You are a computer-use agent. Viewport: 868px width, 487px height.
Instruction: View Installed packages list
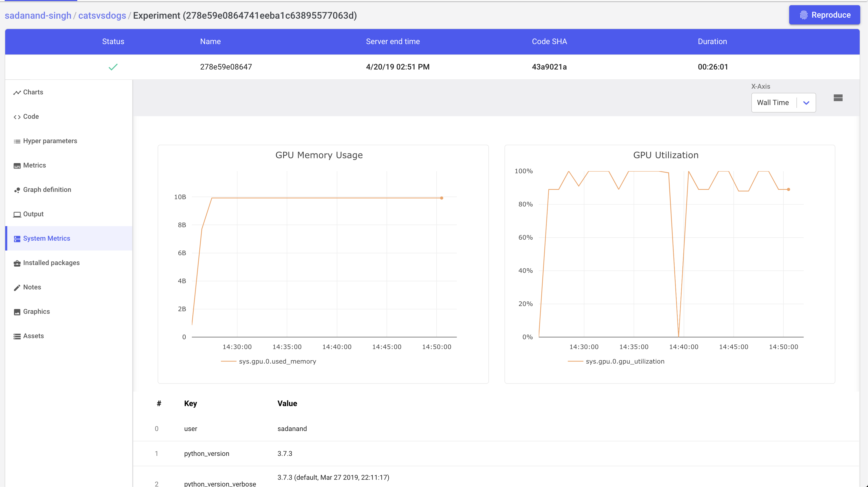click(x=69, y=262)
